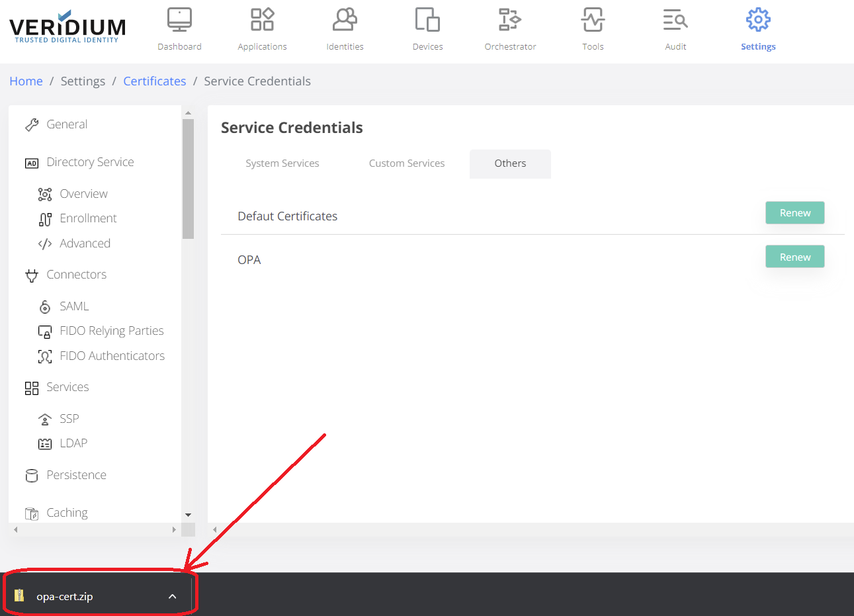
Task: Click Renew for the OPA certificate
Action: click(794, 257)
